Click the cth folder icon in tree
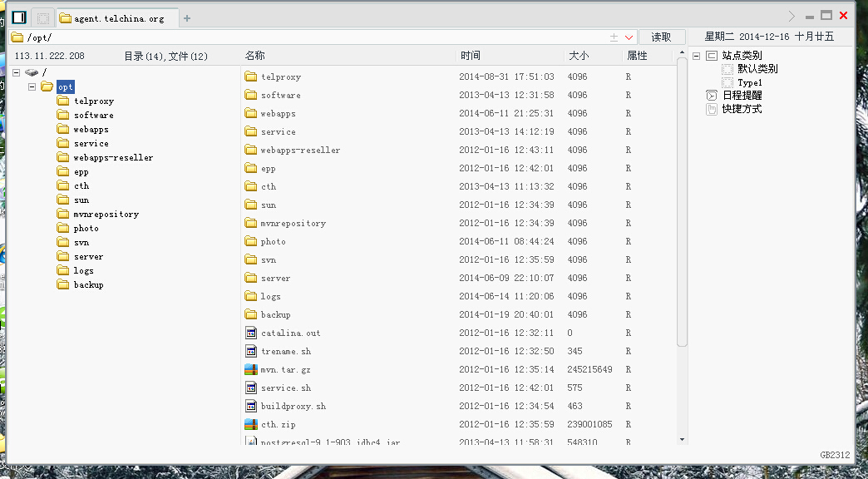This screenshot has width=868, height=479. pyautogui.click(x=62, y=185)
